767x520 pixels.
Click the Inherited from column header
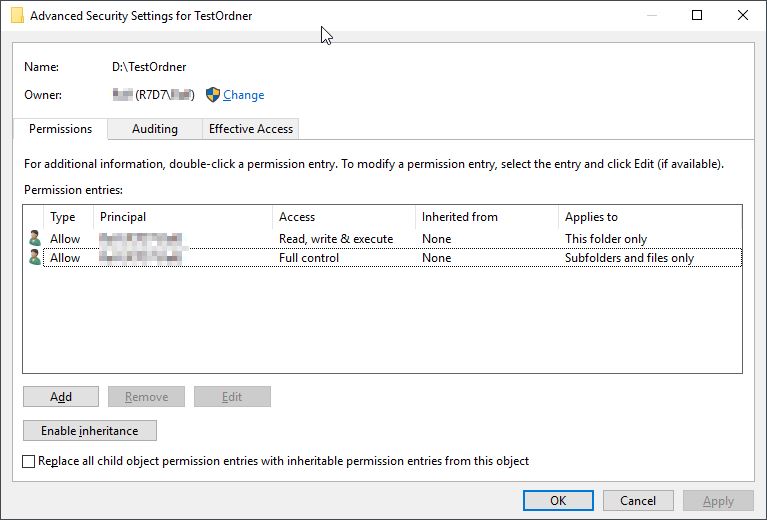point(486,217)
